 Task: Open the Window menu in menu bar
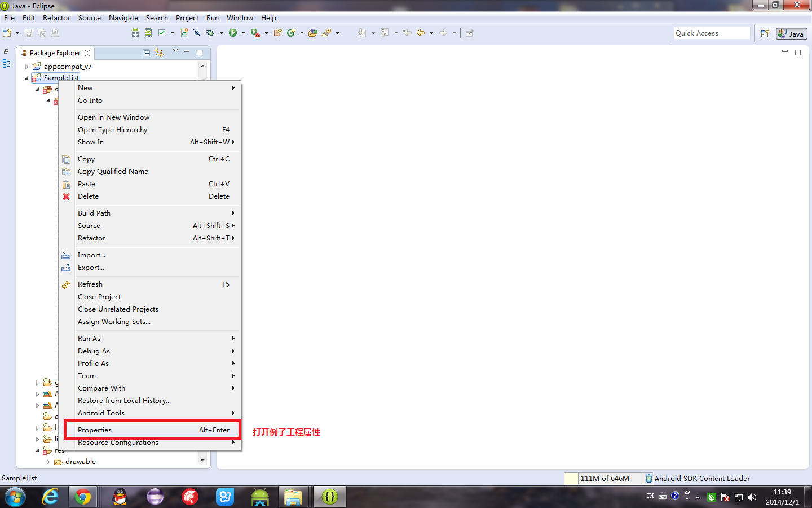click(x=240, y=18)
